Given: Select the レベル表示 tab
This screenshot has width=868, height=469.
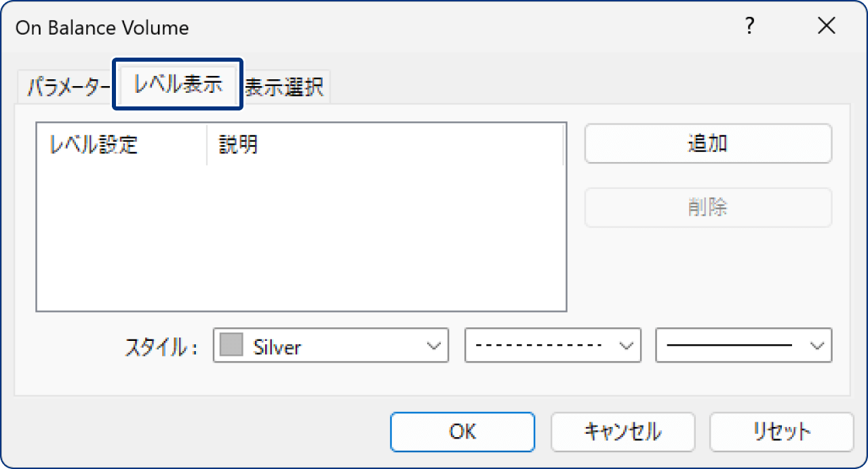Looking at the screenshot, I should pyautogui.click(x=177, y=86).
